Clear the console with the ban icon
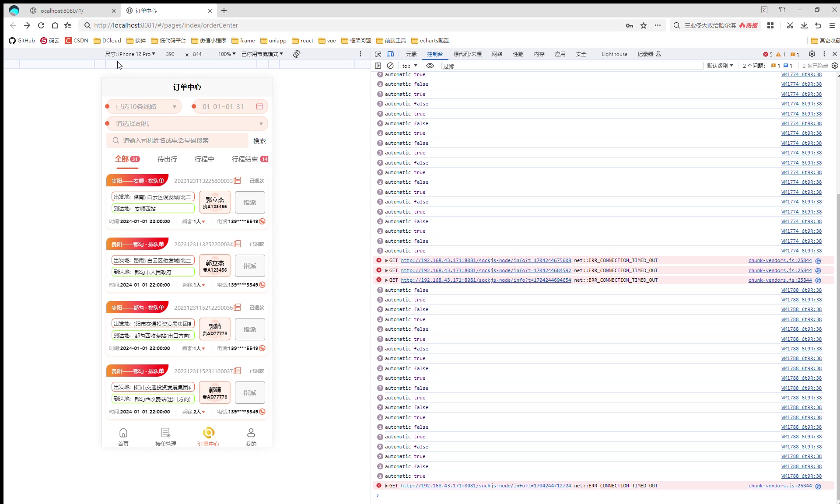Screen dimensions: 840x504 coord(390,66)
